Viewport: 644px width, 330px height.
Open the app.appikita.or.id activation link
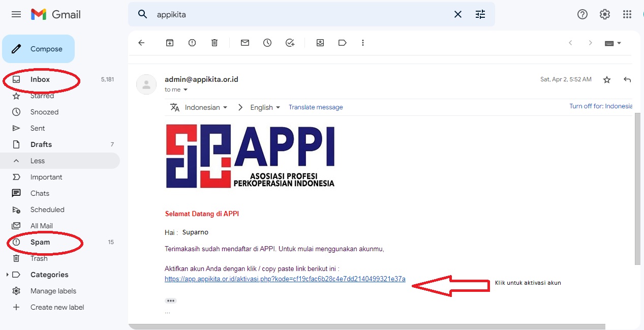tap(285, 279)
